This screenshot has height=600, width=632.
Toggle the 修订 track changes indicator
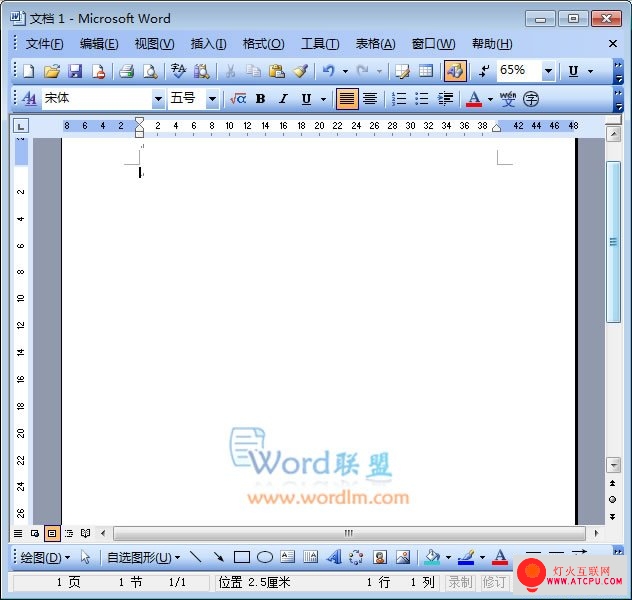[494, 582]
